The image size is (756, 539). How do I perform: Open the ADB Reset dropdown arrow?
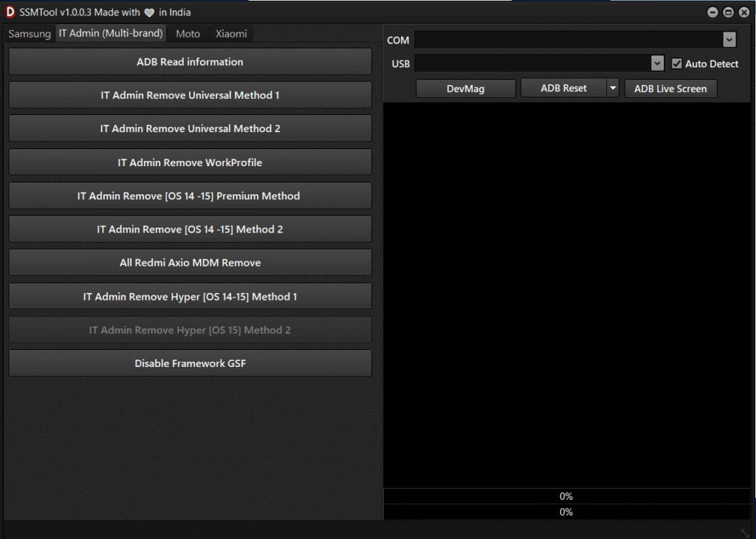[612, 89]
